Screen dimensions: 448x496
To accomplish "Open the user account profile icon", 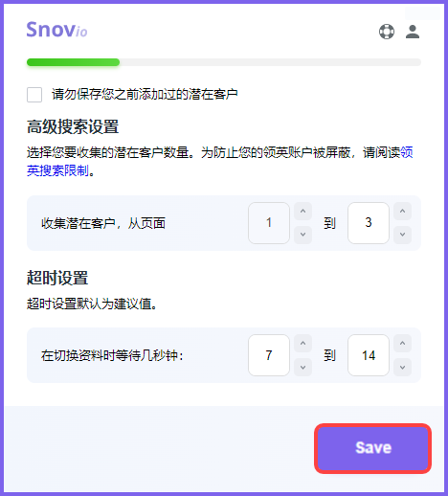I will click(413, 32).
